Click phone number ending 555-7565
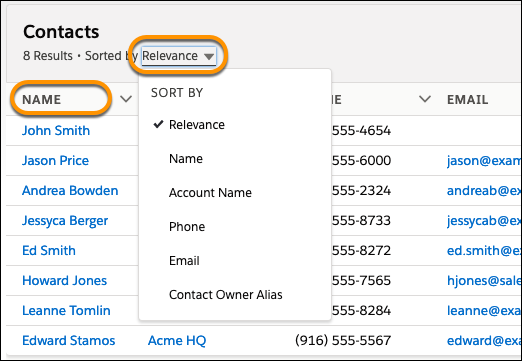522x361 pixels. pos(361,280)
